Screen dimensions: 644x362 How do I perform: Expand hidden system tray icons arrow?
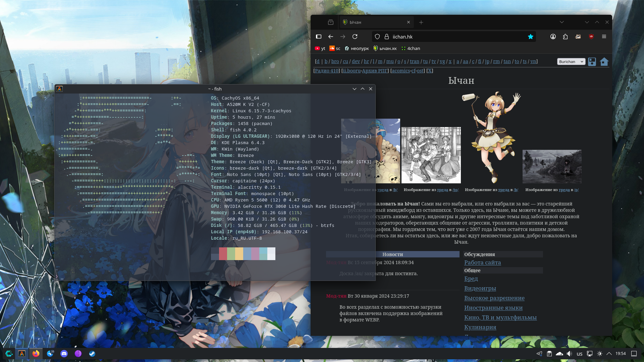click(609, 354)
